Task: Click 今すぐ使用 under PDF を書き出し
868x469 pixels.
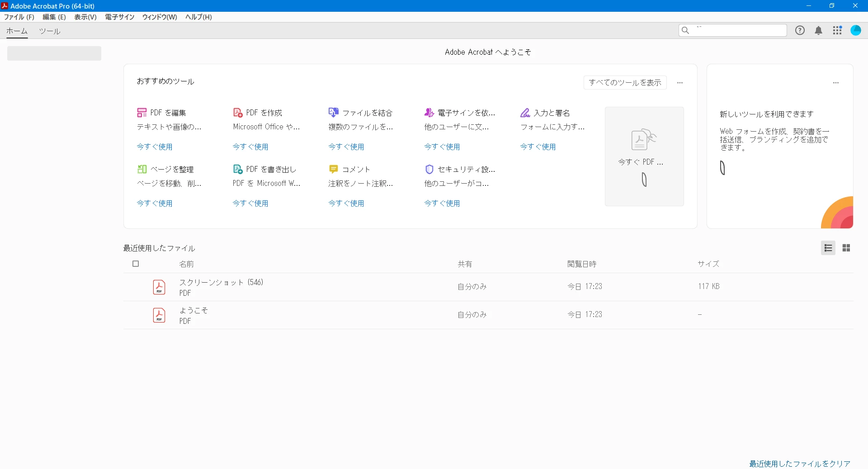Action: [250, 204]
